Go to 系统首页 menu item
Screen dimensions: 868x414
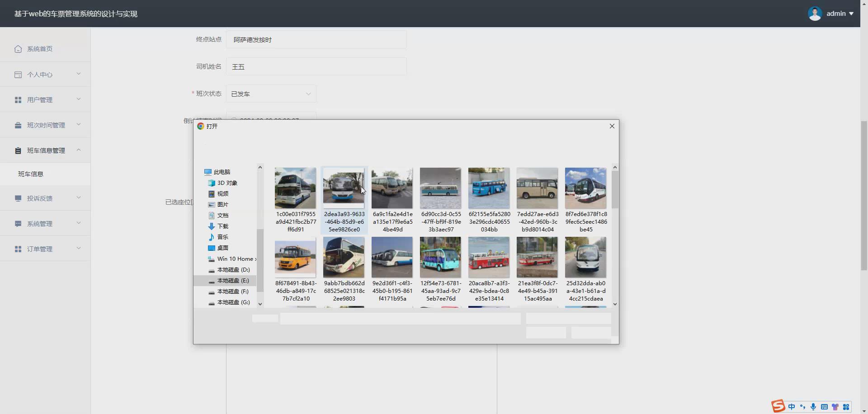point(45,49)
